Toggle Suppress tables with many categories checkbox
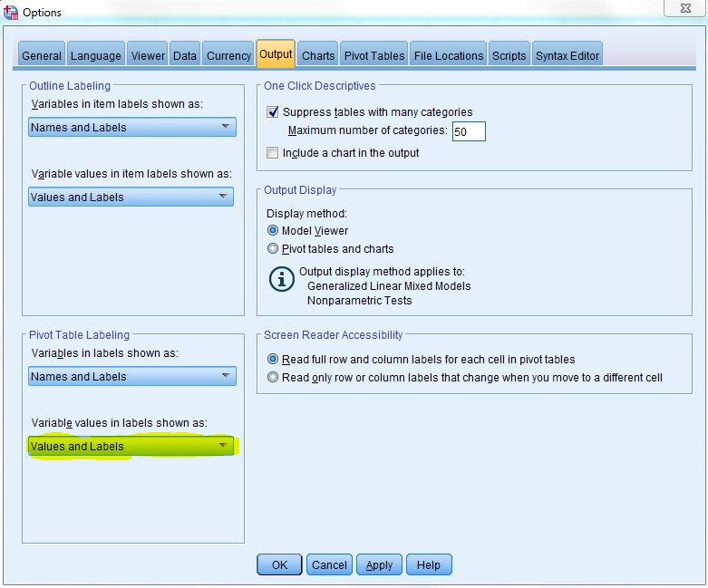 273,112
